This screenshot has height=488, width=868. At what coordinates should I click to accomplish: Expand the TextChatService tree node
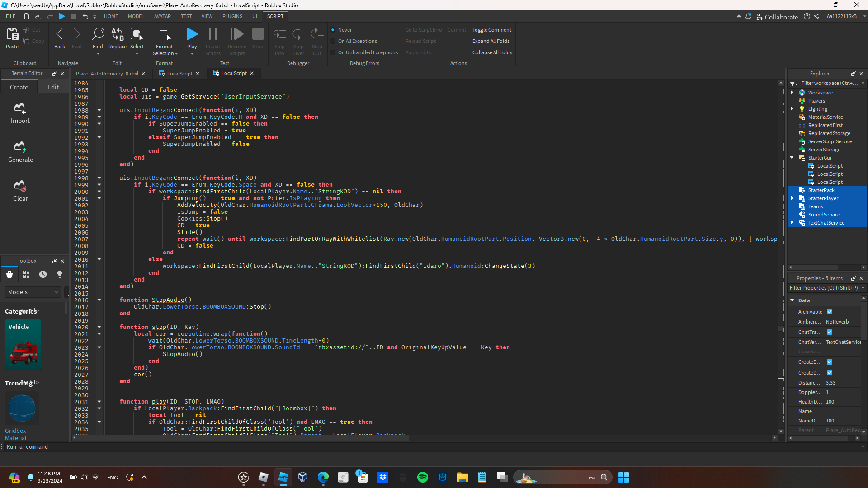tap(792, 223)
